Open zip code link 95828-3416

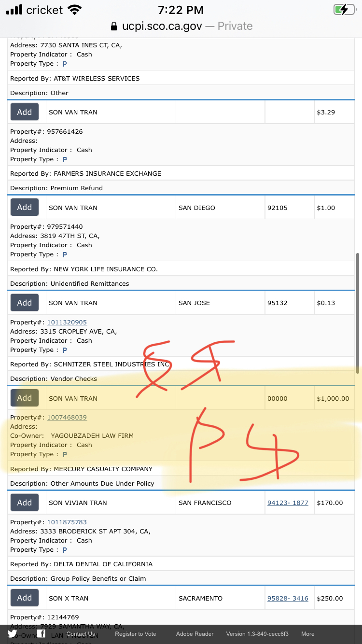pyautogui.click(x=288, y=598)
